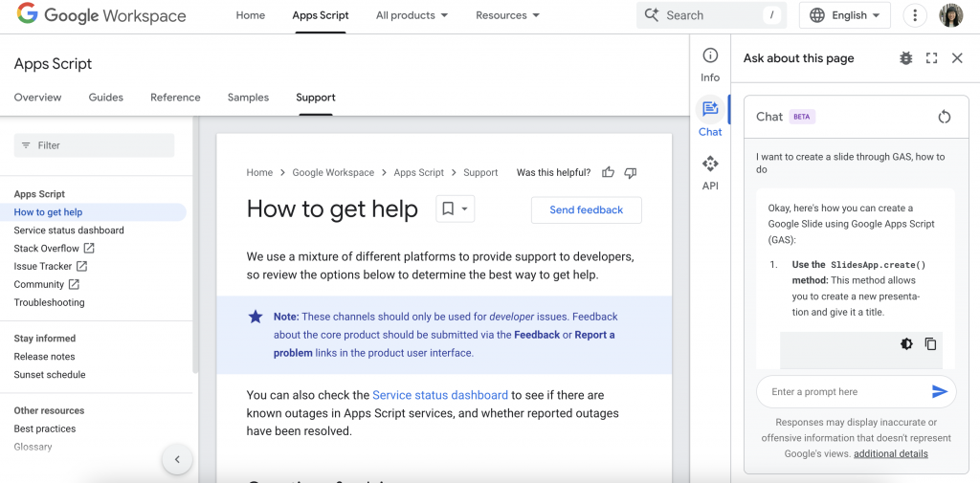Click the thumbs up helpful icon
This screenshot has height=483, width=980.
pyautogui.click(x=608, y=173)
